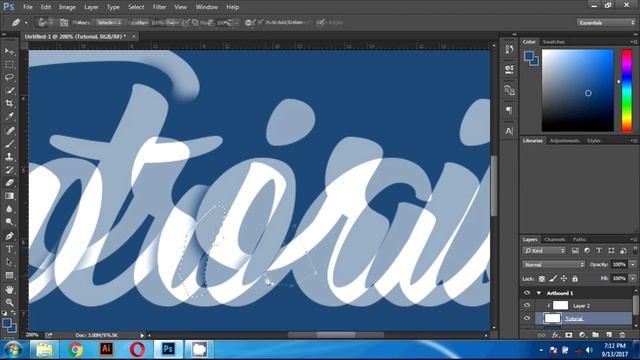Toggle lock transparent pixels
The height and width of the screenshot is (360, 640).
tap(542, 279)
